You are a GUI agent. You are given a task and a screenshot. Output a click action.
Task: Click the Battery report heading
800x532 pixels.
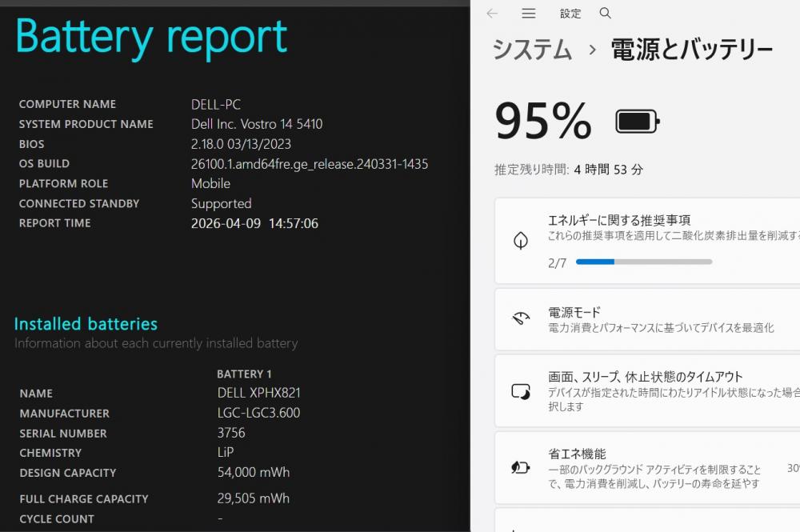tap(151, 37)
